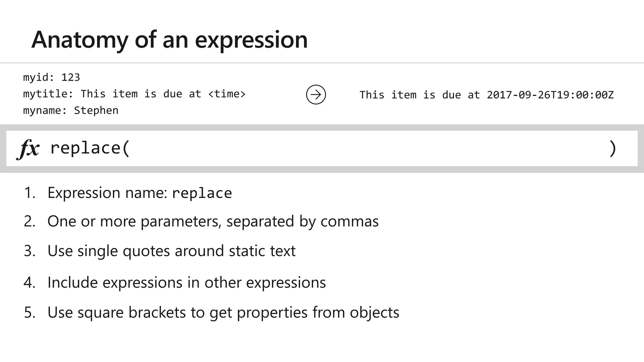
Task: Click the number 5 list marker
Action: point(30,313)
